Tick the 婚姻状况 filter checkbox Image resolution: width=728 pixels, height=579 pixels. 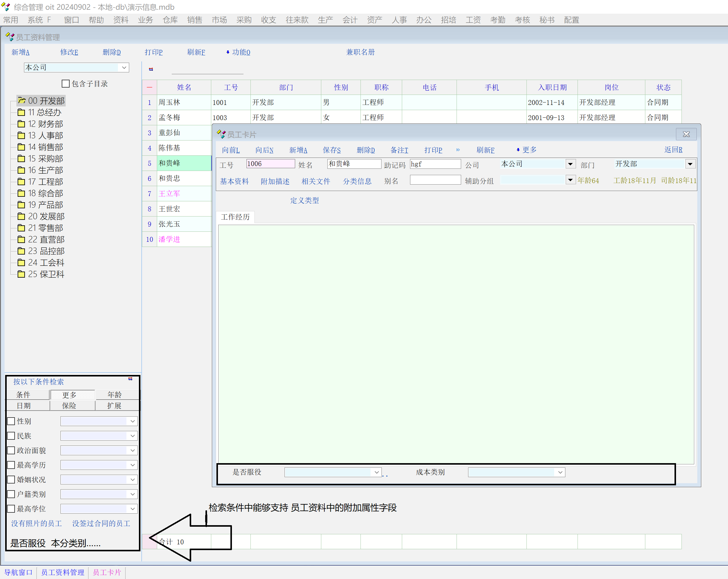pos(11,480)
